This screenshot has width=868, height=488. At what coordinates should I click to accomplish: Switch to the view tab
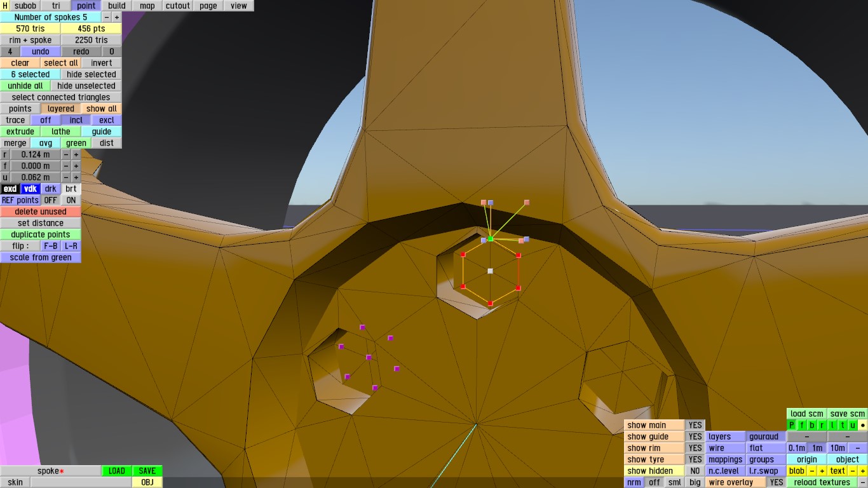[239, 6]
